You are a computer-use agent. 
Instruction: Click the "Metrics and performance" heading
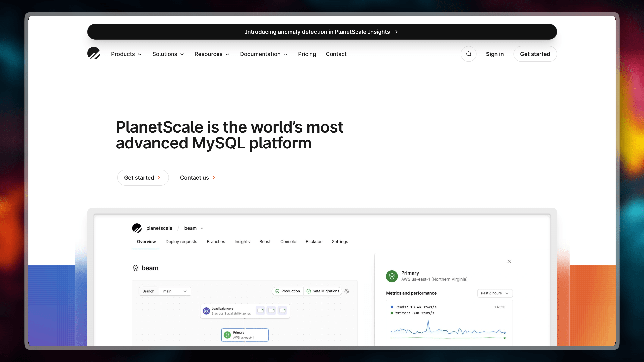[x=411, y=293]
